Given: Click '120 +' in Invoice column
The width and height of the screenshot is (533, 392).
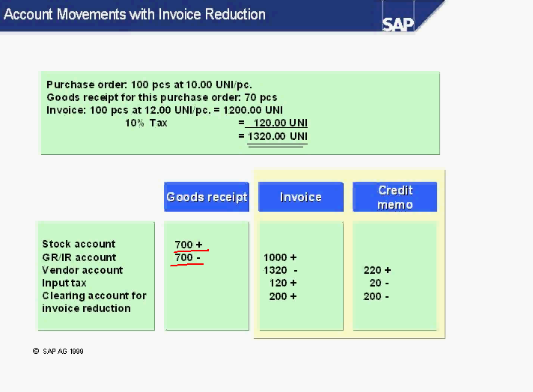Looking at the screenshot, I should pos(283,283).
